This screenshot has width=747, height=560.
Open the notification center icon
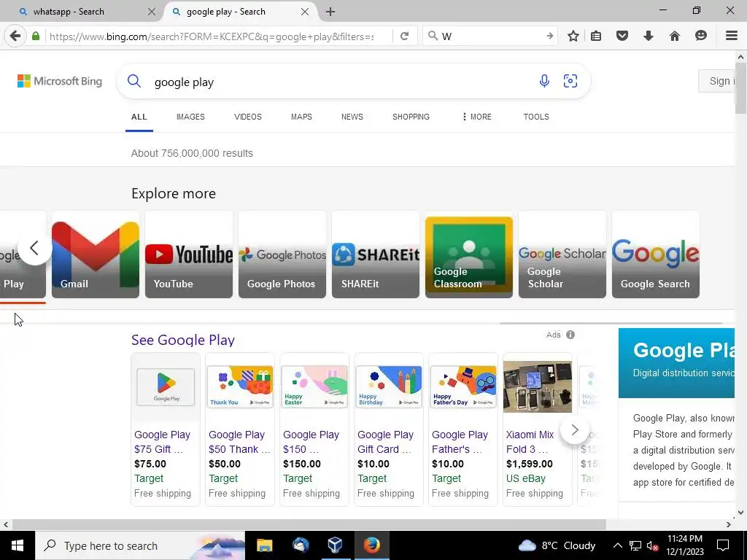(x=723, y=545)
